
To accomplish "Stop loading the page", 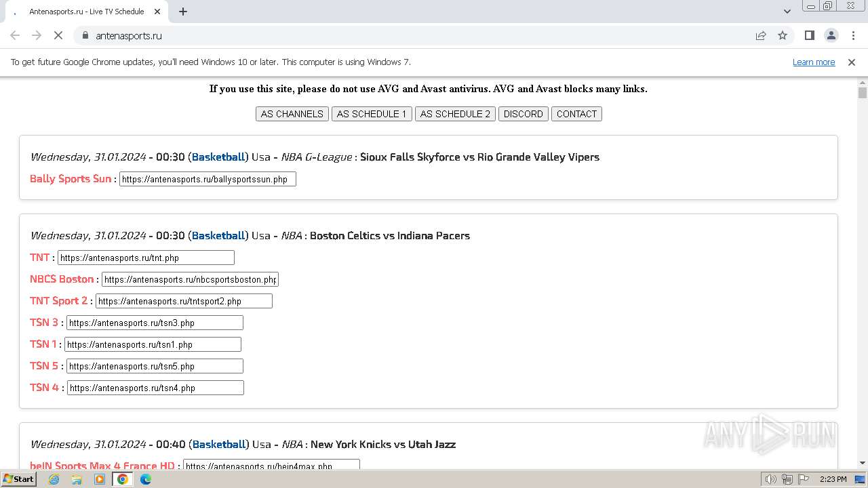I will (58, 35).
